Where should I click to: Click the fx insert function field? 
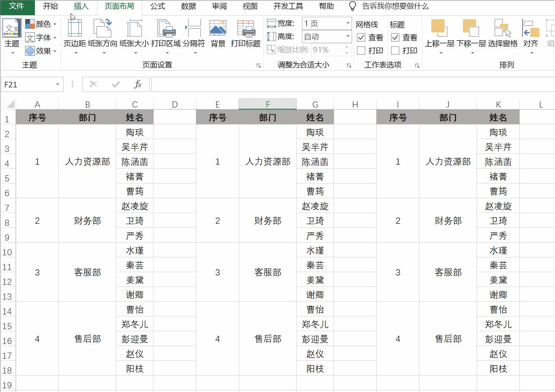click(138, 84)
